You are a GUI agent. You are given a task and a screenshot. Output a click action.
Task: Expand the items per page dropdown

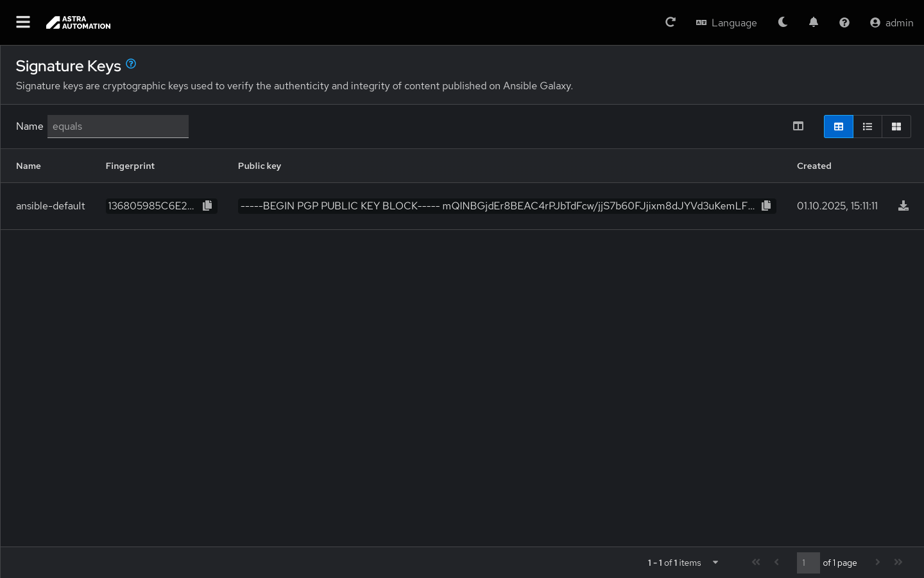[715, 563]
